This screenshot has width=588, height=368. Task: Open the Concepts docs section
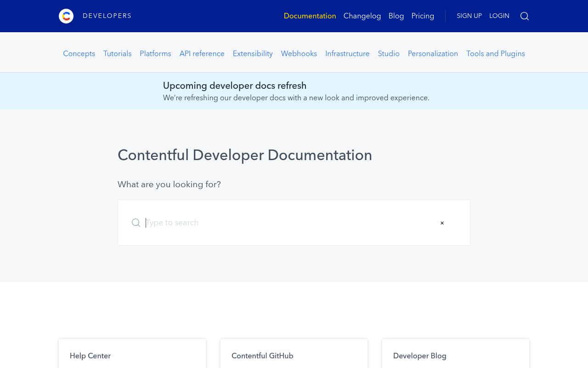tap(79, 54)
